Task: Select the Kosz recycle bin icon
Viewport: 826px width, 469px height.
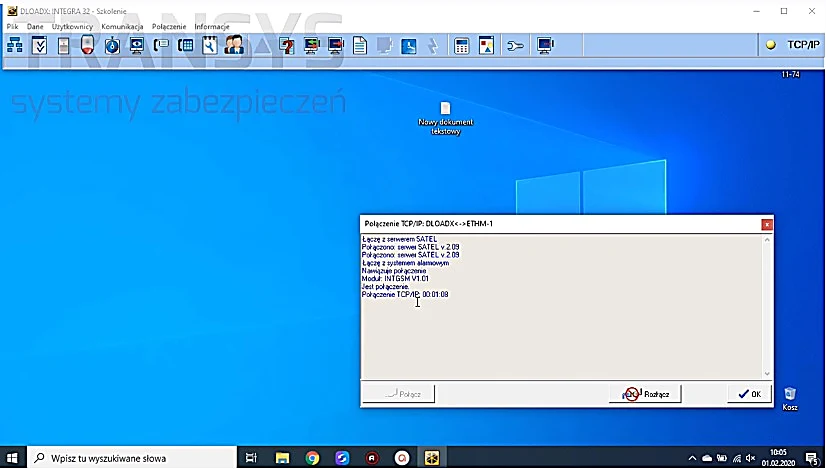Action: point(790,399)
